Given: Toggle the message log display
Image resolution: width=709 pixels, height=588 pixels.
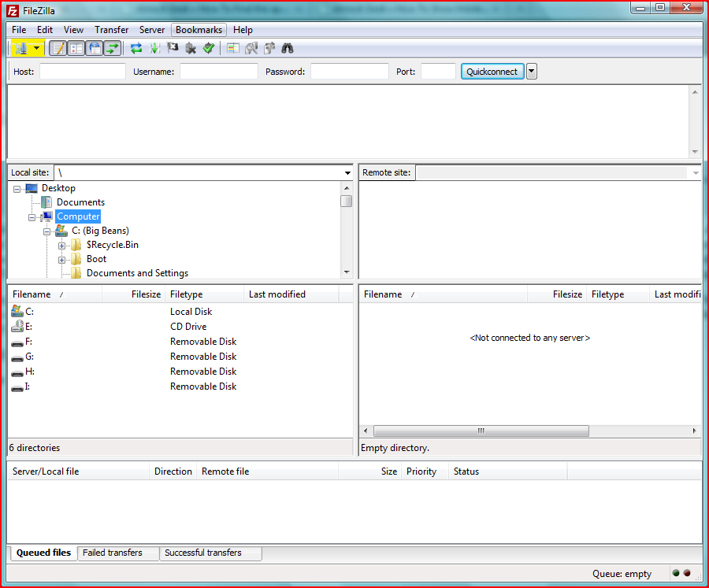Looking at the screenshot, I should 58,48.
